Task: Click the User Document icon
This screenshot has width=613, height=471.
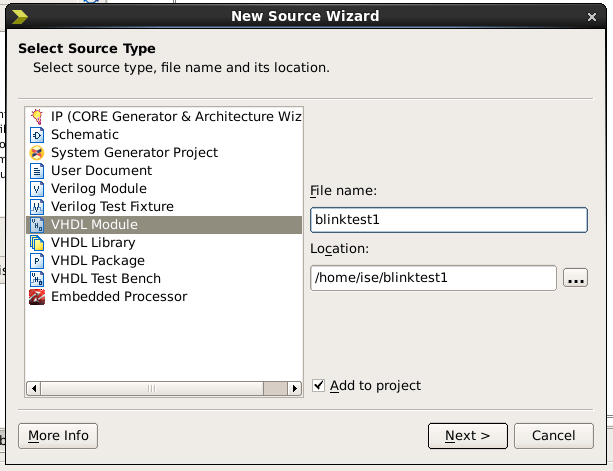Action: point(37,171)
